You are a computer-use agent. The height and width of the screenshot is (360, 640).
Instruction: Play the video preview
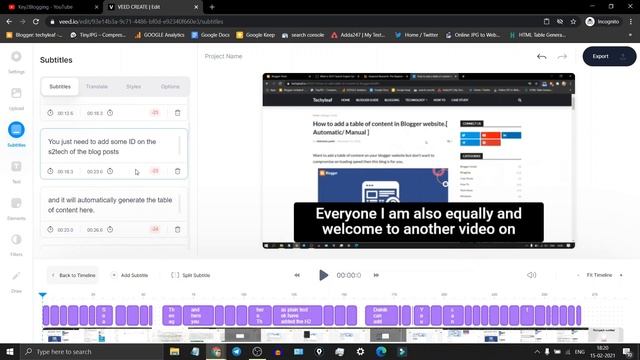[x=323, y=275]
